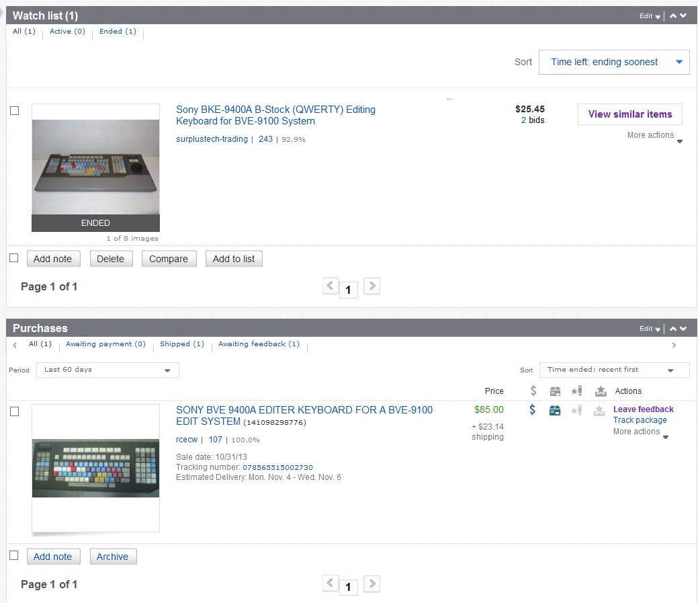Move Watch list panel up
Viewport: 700px width, 603px height.
click(673, 15)
